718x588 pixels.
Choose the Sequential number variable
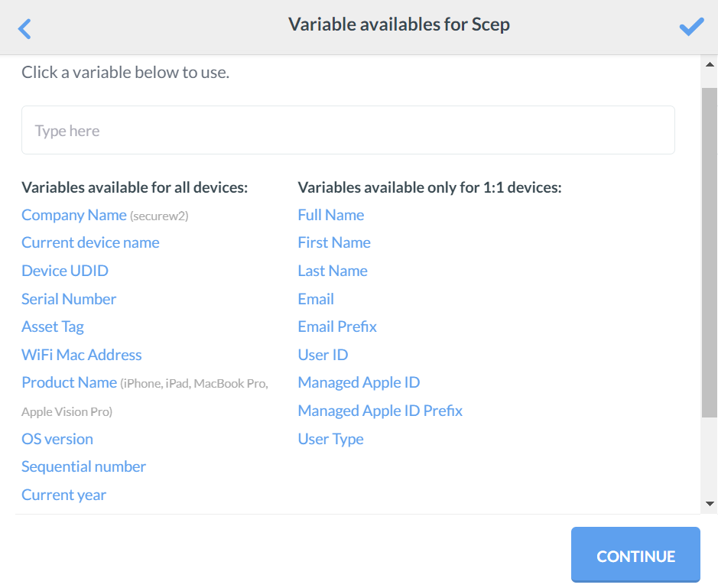(x=83, y=466)
